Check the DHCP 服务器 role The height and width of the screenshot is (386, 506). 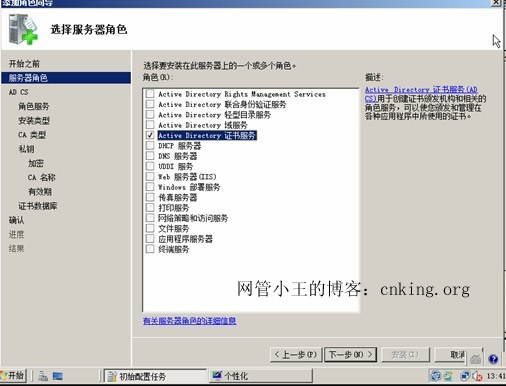pos(150,145)
